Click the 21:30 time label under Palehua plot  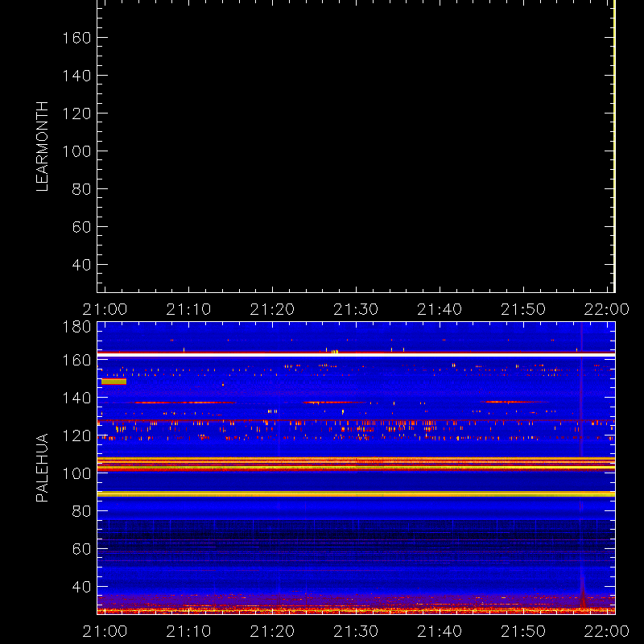356,631
